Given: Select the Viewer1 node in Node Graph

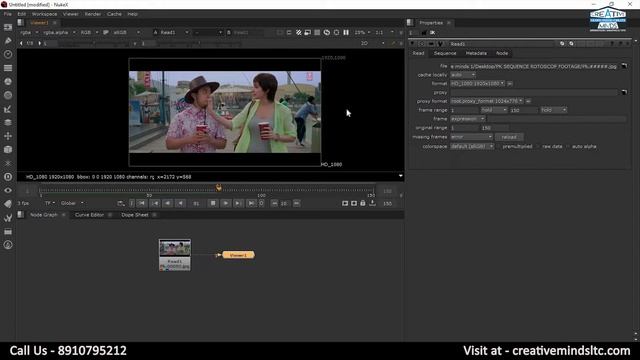Looking at the screenshot, I should pyautogui.click(x=238, y=255).
